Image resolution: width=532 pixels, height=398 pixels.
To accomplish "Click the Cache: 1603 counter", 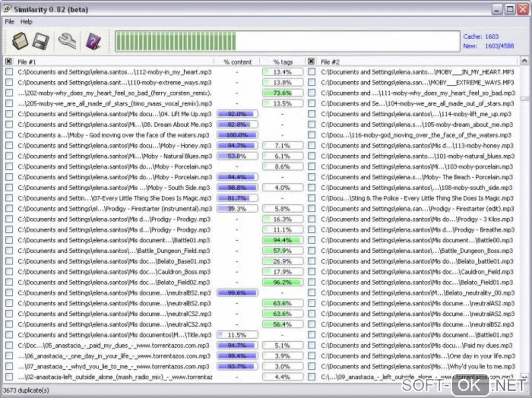I will click(x=481, y=36).
